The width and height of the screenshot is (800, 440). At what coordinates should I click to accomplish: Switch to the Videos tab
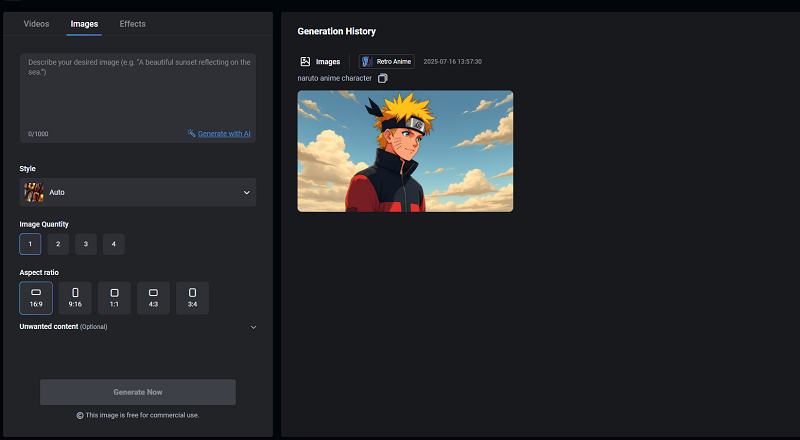[36, 24]
